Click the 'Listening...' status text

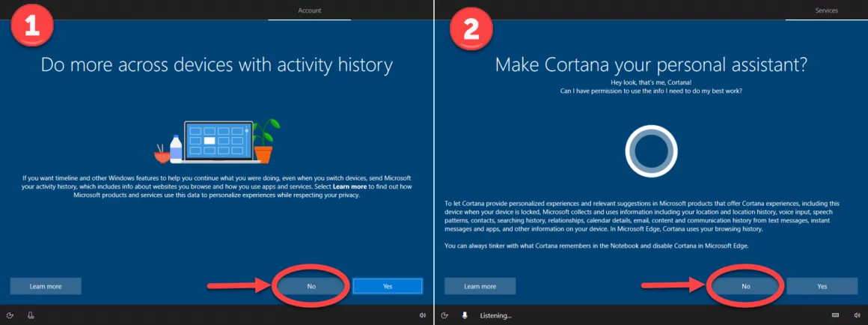click(x=495, y=315)
